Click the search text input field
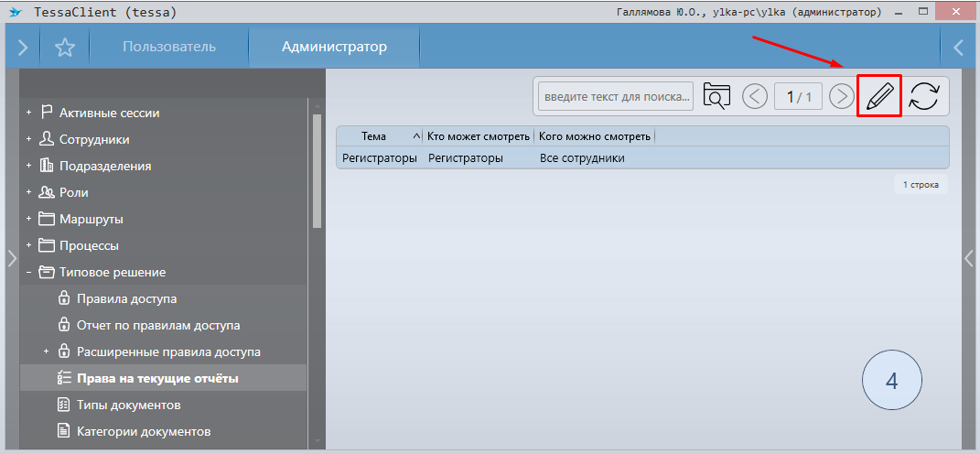This screenshot has width=980, height=454. [617, 96]
